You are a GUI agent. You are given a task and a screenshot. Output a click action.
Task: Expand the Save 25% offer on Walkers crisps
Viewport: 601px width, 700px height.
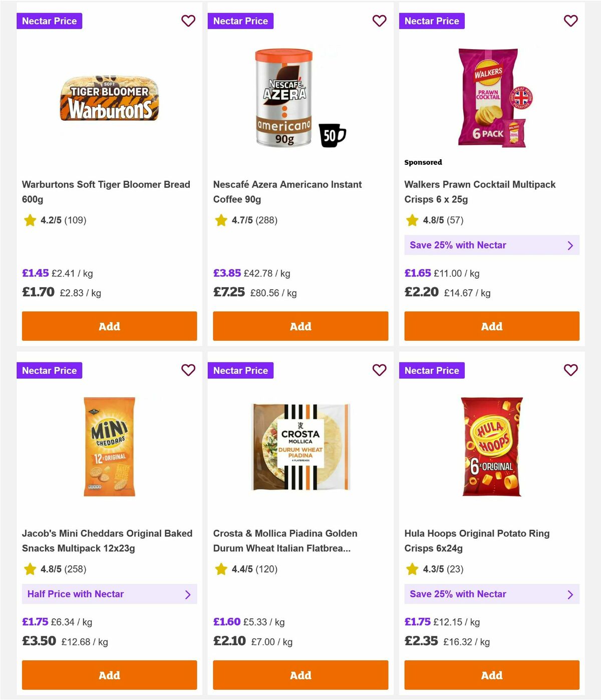(491, 245)
